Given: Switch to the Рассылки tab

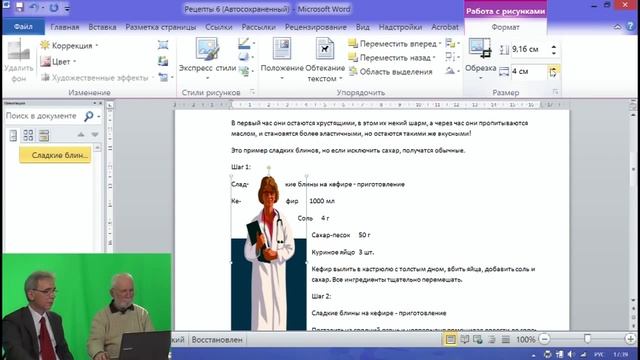Looking at the screenshot, I should [x=258, y=27].
